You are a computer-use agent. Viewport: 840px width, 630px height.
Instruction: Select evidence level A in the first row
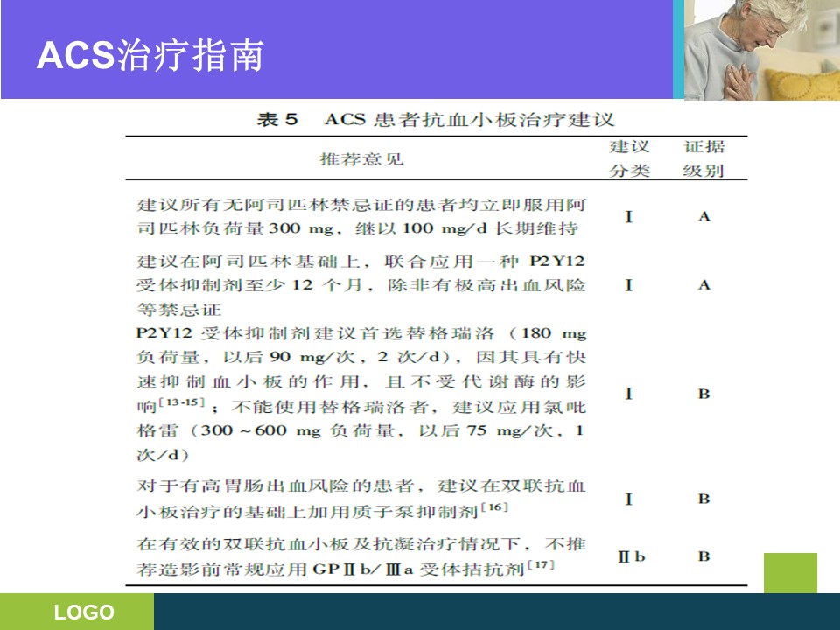pyautogui.click(x=703, y=216)
